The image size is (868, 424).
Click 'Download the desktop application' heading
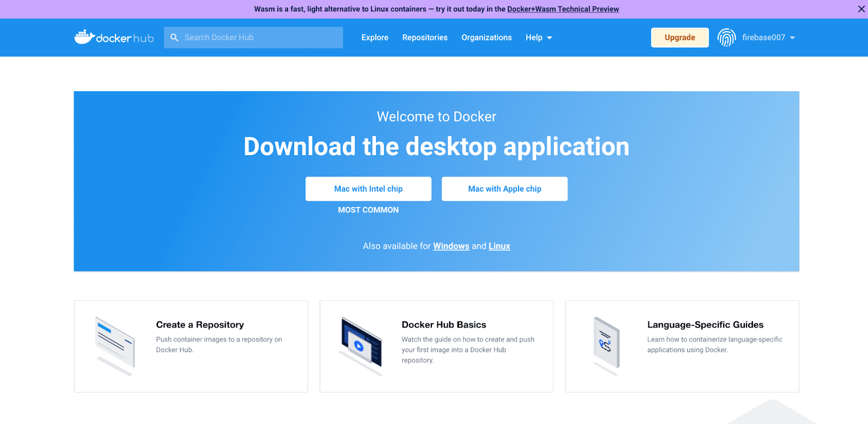437,147
